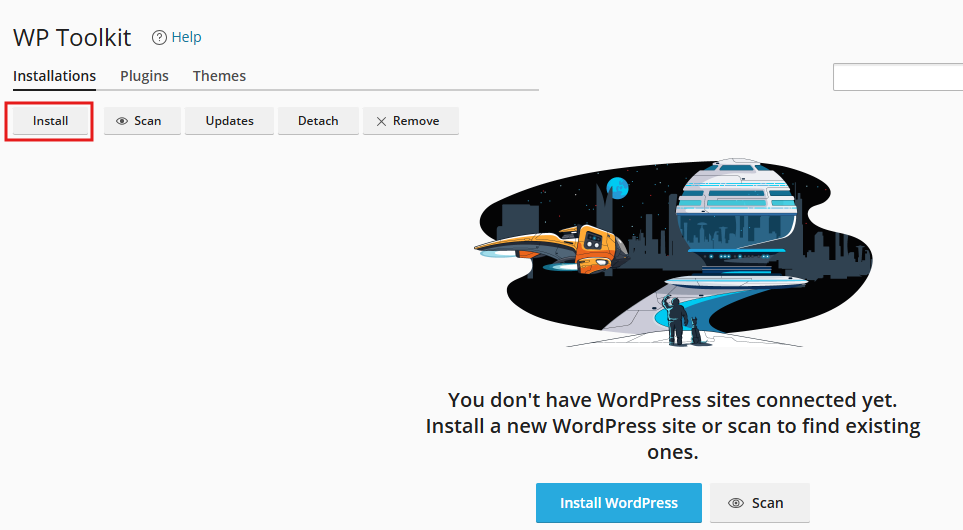Focus the search field at top right
963x530 pixels.
pos(897,77)
